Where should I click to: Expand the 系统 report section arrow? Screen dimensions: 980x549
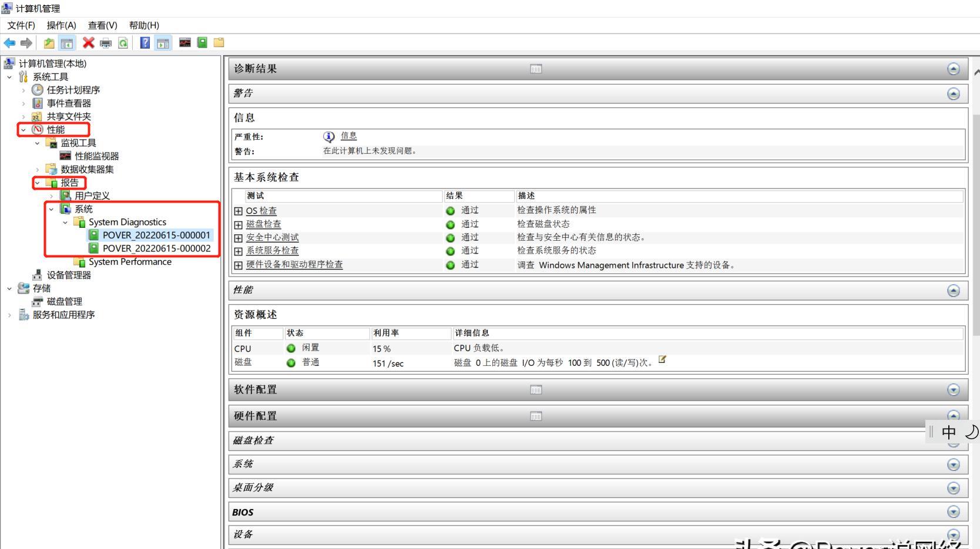click(x=953, y=464)
